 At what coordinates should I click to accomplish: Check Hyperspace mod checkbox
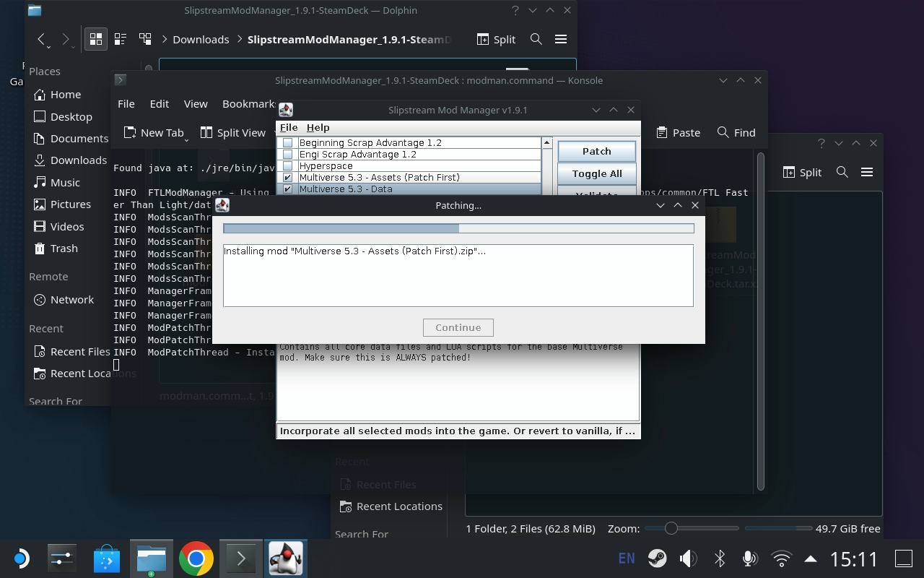288,165
